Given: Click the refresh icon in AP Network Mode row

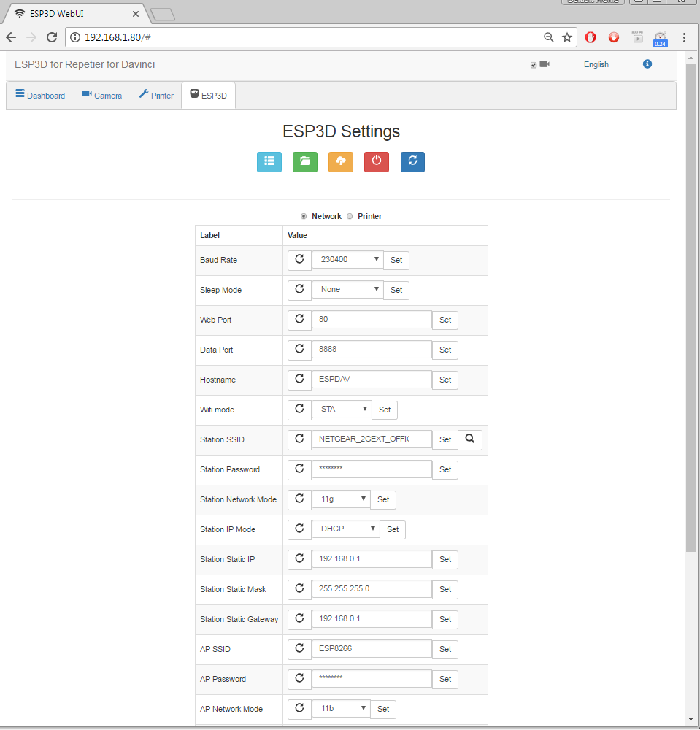Looking at the screenshot, I should pyautogui.click(x=299, y=709).
